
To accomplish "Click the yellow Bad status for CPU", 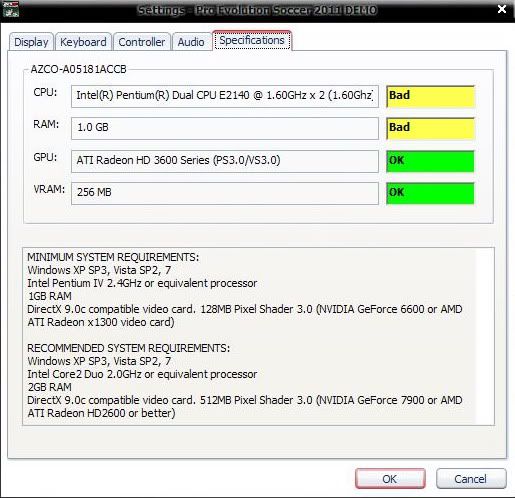I will point(430,96).
